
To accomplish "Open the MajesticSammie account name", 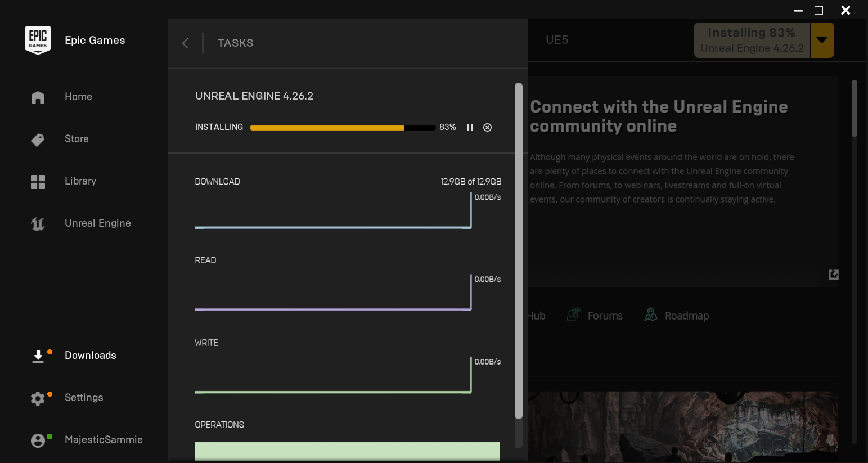I will coord(104,440).
